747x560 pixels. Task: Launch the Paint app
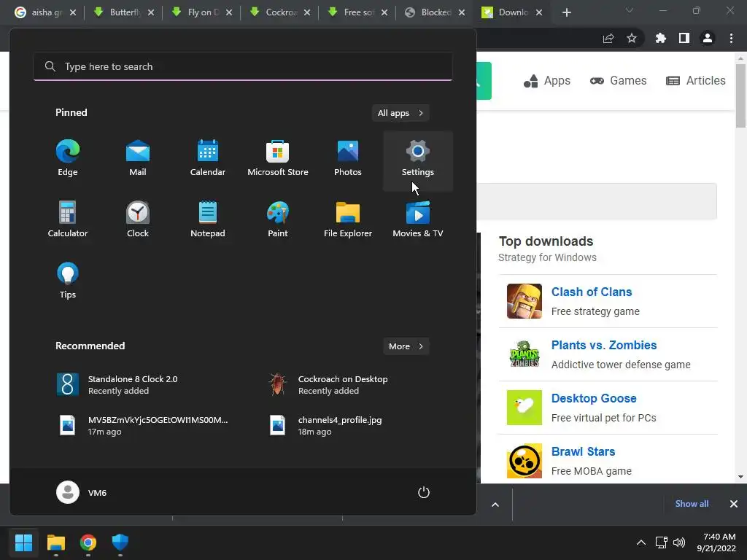click(278, 220)
